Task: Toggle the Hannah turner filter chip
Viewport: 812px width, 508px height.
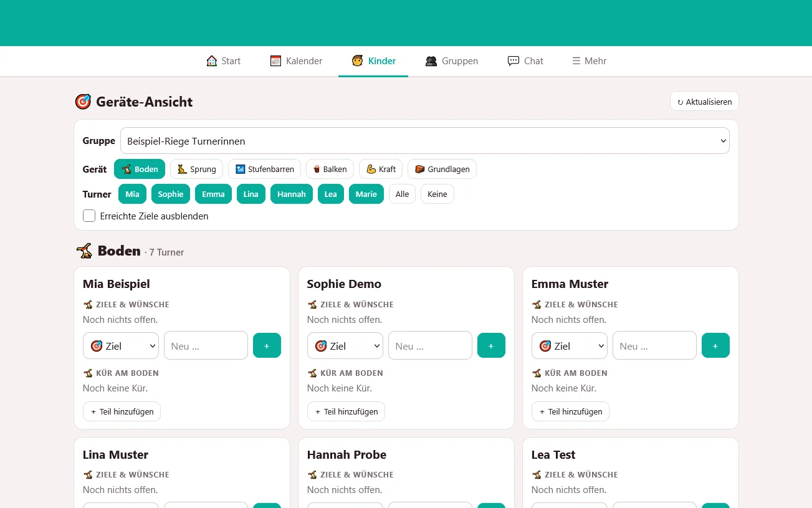Action: pos(292,194)
